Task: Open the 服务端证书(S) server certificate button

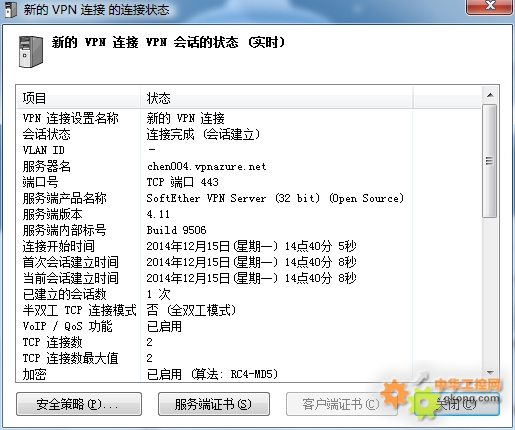Action: [x=214, y=404]
